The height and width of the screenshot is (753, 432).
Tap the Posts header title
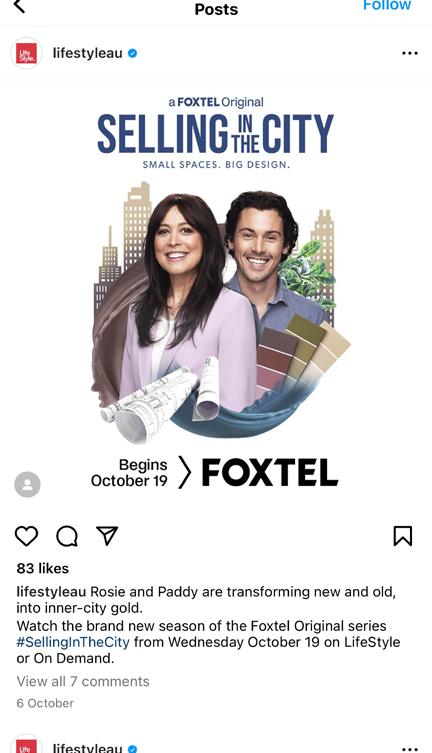point(216,9)
